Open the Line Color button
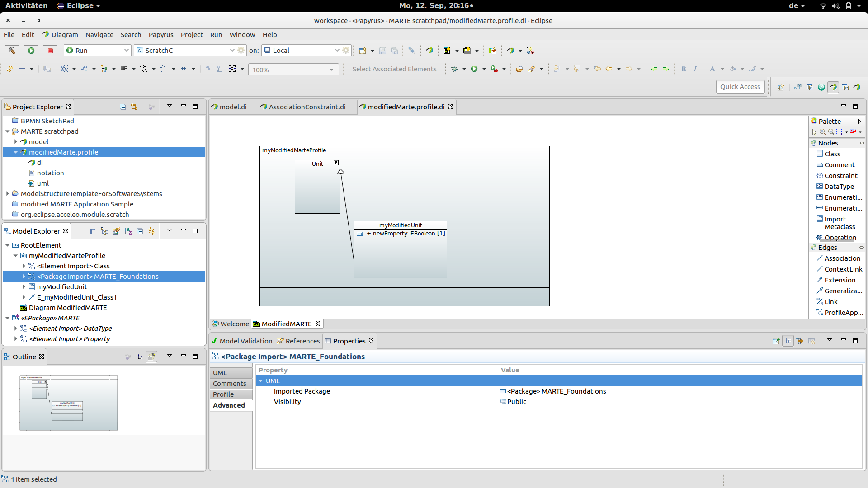Image resolution: width=868 pixels, height=488 pixels. 752,69
